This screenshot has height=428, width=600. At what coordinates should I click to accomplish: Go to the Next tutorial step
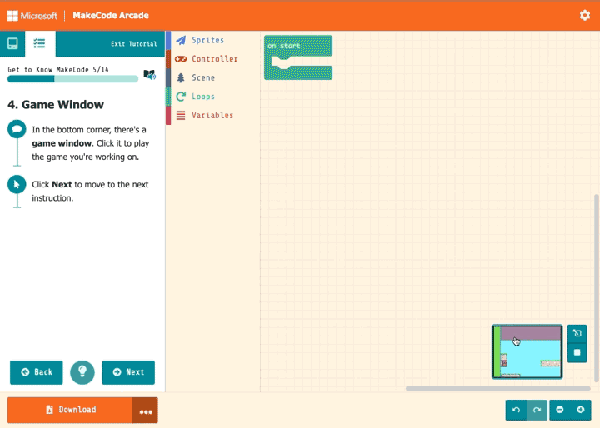click(129, 373)
